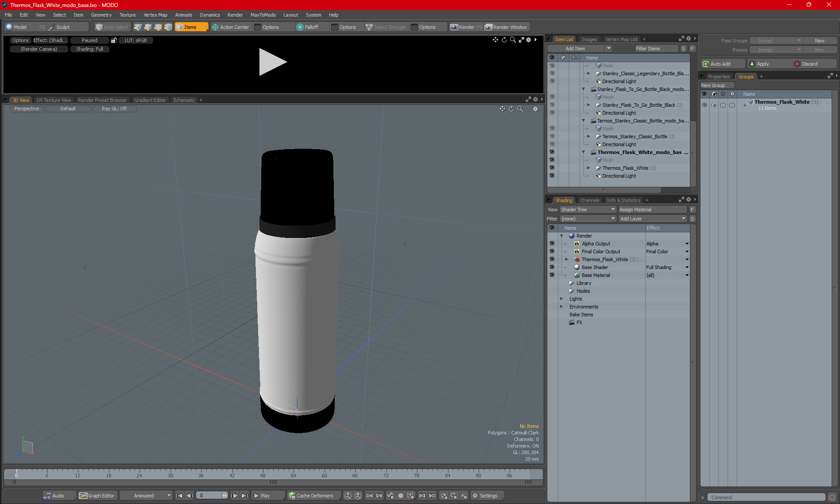Image resolution: width=840 pixels, height=504 pixels.
Task: Activate Items selection mode
Action: 191,27
